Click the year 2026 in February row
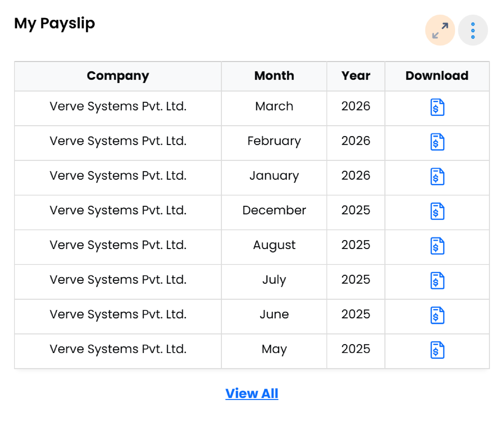The height and width of the screenshot is (441, 504). click(x=356, y=141)
